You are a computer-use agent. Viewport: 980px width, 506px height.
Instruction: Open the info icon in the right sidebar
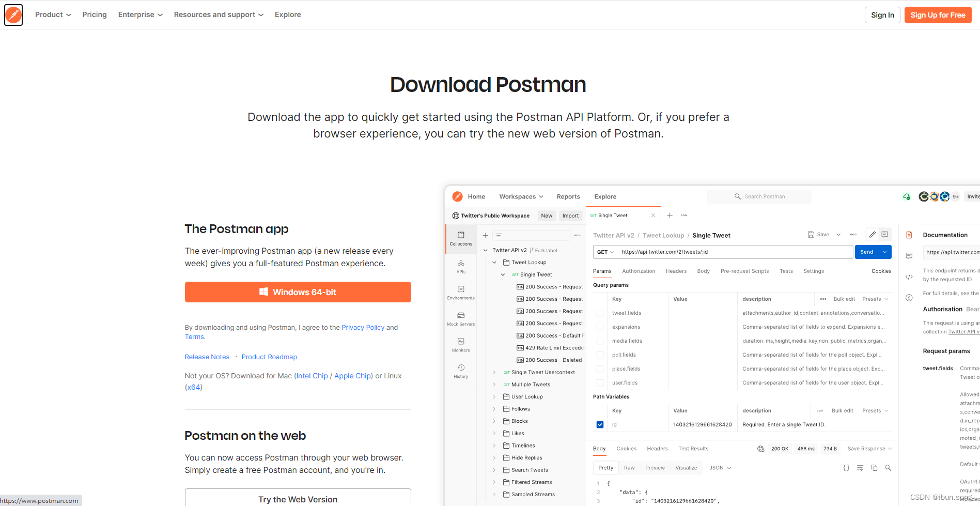point(909,298)
